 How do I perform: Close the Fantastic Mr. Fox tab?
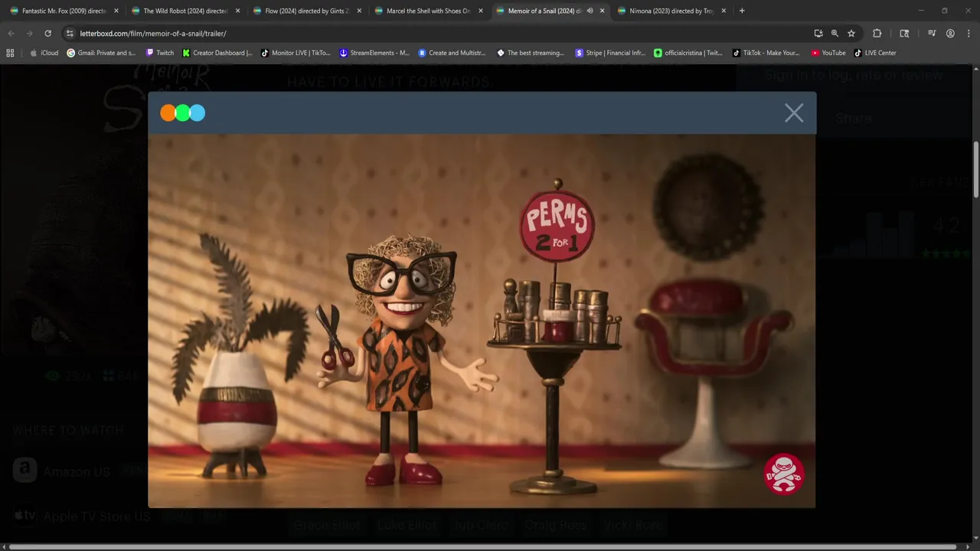(x=116, y=11)
